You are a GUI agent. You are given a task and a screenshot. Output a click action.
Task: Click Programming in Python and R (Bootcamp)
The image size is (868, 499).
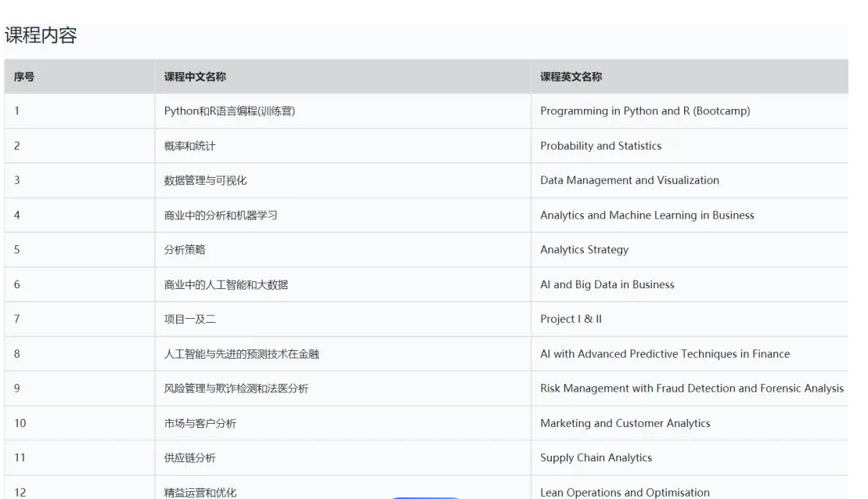[x=645, y=110]
